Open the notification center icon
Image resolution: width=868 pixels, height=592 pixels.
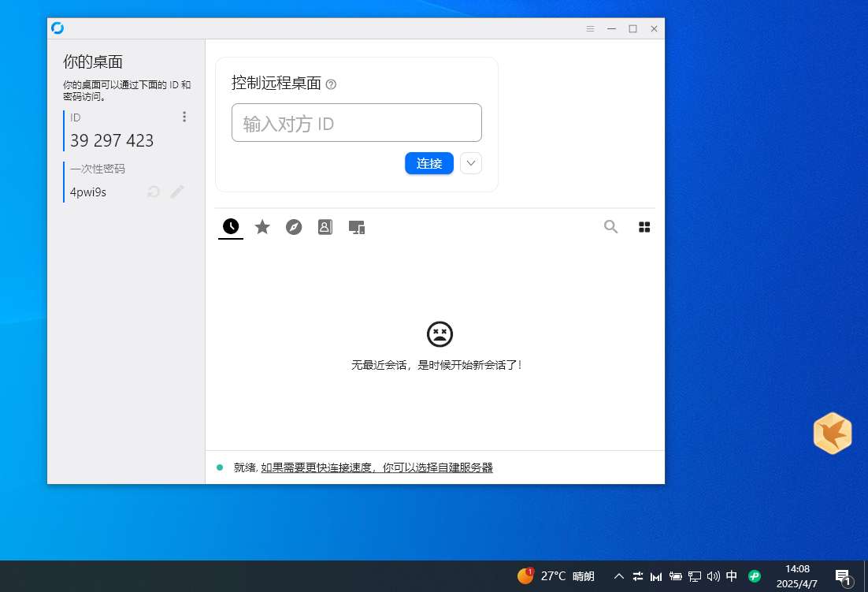(844, 578)
